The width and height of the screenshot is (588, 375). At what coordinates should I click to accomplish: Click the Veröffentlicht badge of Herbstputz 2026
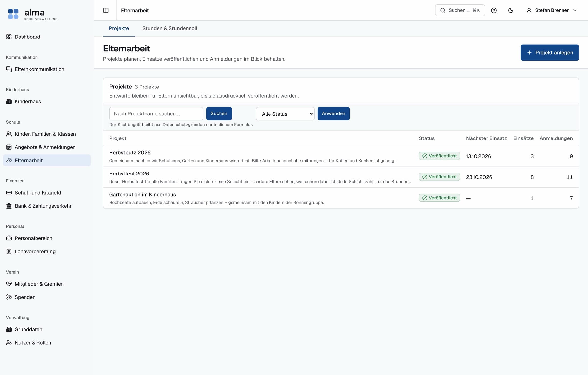pyautogui.click(x=439, y=156)
